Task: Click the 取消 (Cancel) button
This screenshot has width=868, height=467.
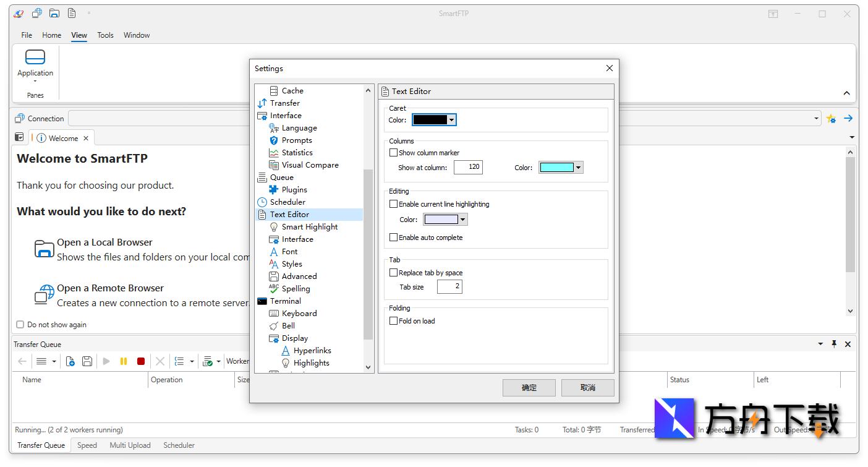Action: (587, 388)
